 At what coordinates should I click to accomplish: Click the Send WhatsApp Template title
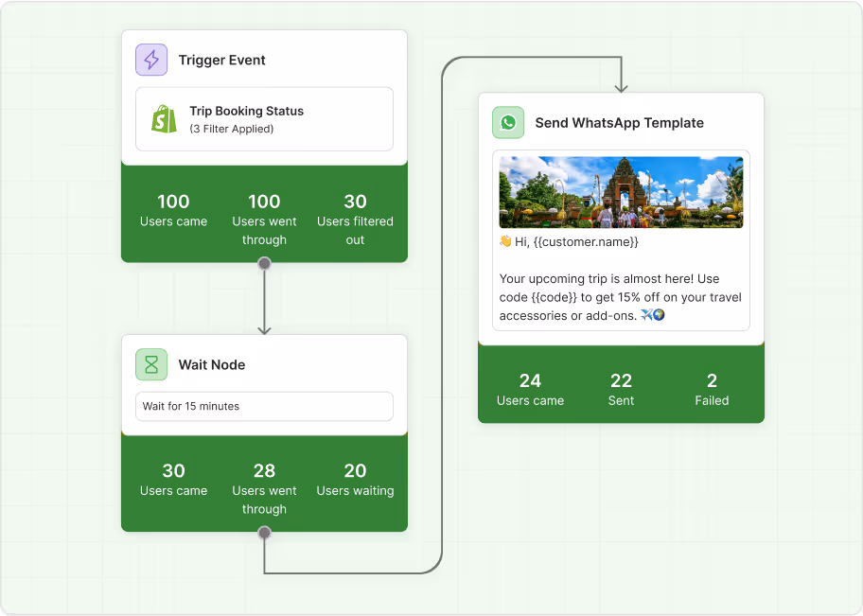619,123
